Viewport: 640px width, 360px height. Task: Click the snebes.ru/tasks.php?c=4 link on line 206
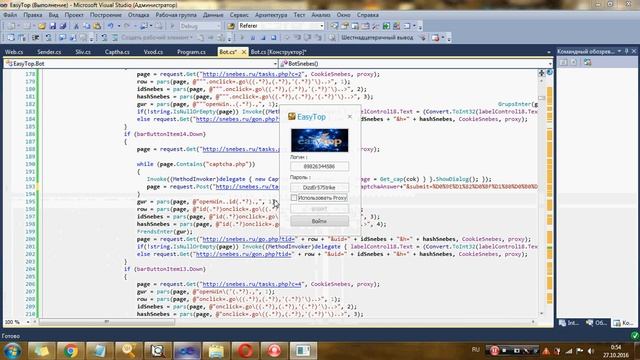(252, 284)
